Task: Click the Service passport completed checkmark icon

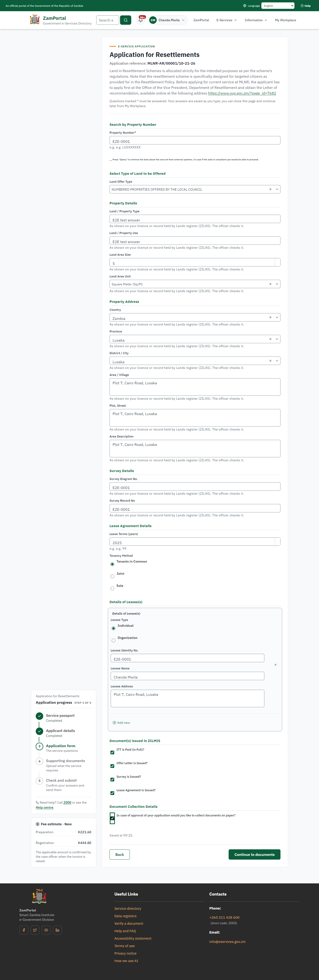Action: click(39, 716)
